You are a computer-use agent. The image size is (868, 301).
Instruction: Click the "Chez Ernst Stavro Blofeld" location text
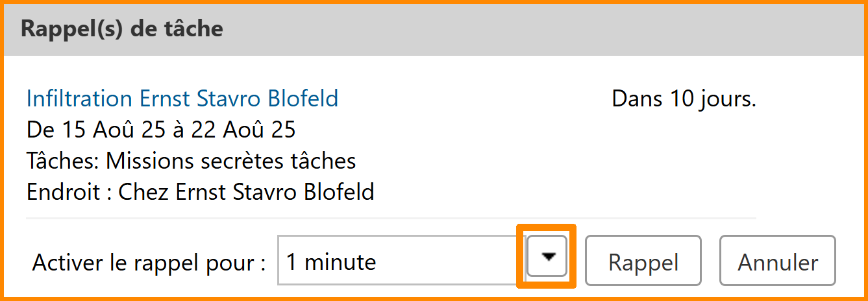(246, 191)
